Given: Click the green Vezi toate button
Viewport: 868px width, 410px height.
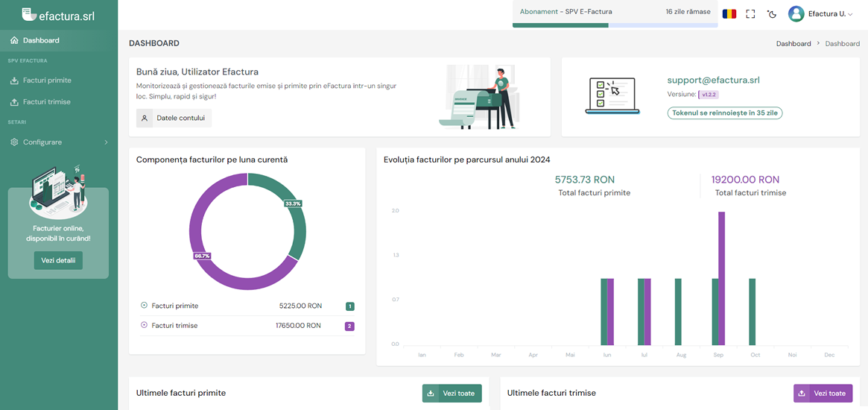Looking at the screenshot, I should click(452, 393).
